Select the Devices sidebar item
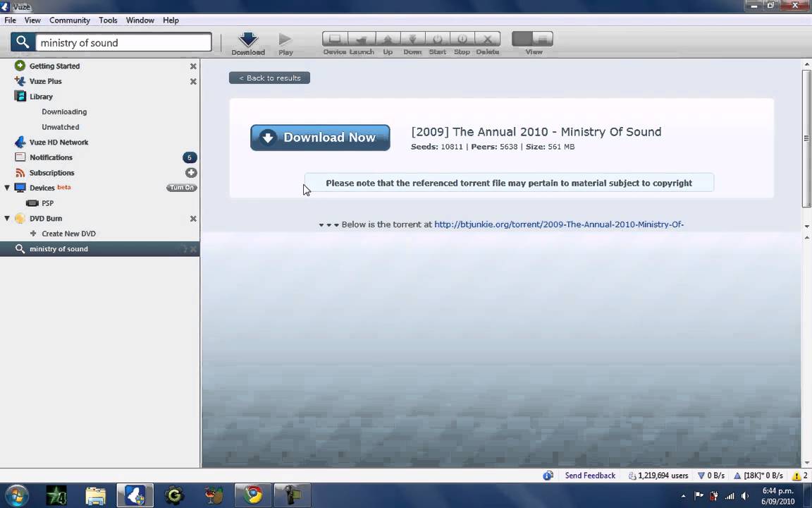Screen dimensions: 812x508 click(42, 188)
